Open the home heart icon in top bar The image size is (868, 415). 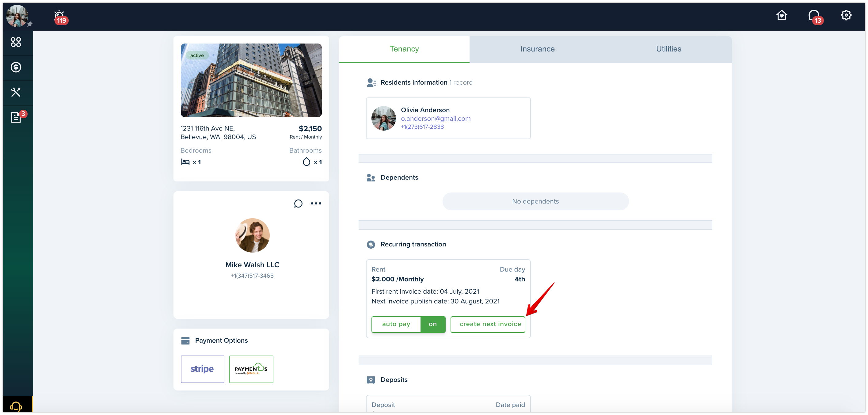pos(781,15)
